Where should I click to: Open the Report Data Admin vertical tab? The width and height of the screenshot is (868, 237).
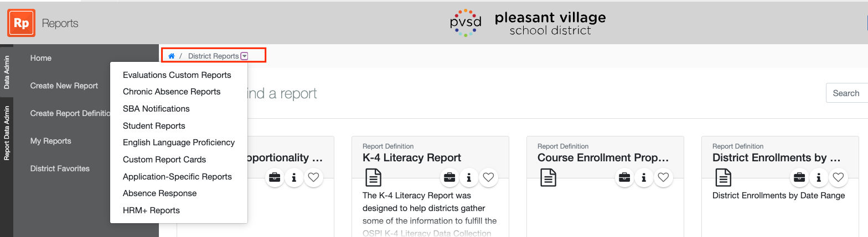point(7,132)
